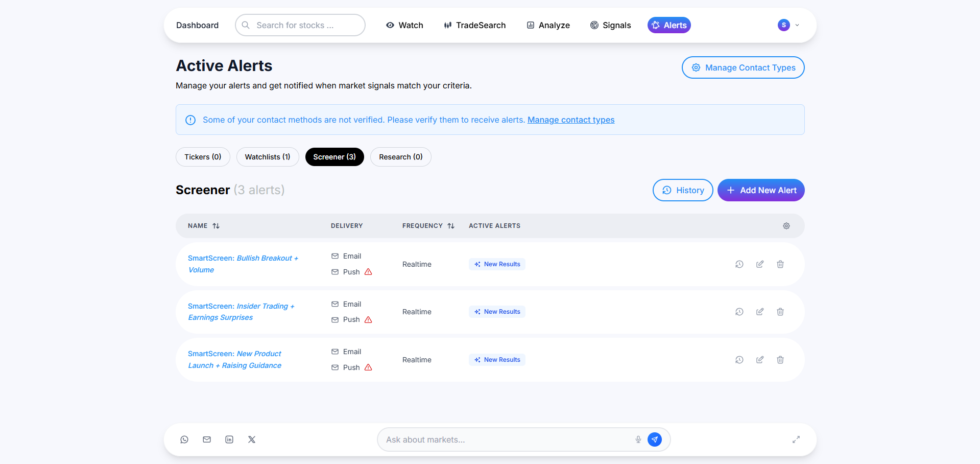Click the Add New Alert button

[760, 190]
